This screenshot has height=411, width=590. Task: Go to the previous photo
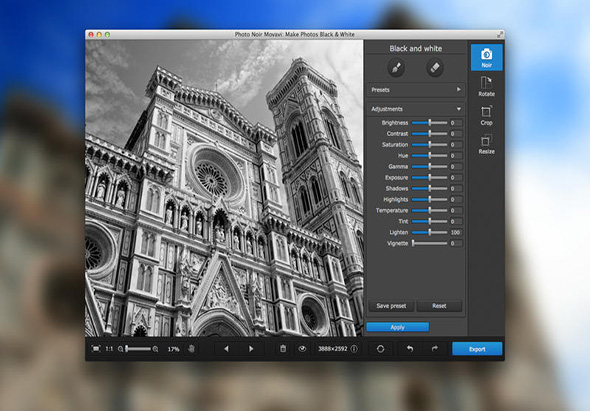click(x=226, y=349)
